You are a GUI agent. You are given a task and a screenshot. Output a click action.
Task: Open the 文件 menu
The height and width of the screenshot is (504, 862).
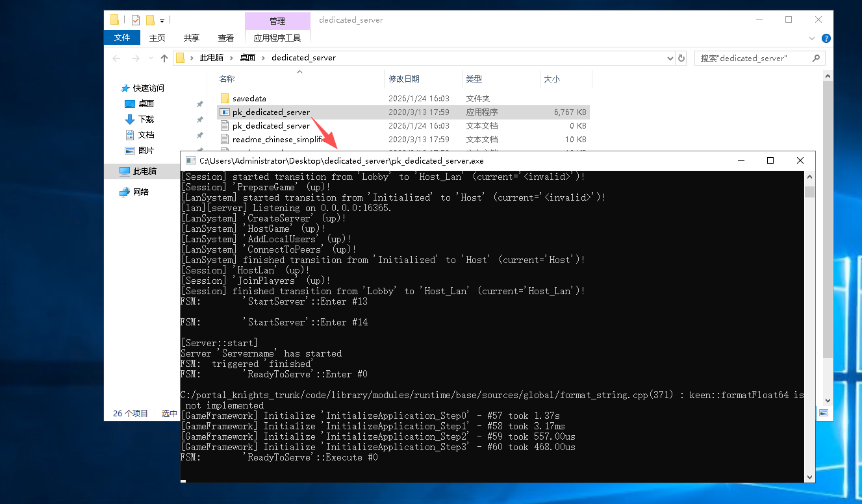(x=122, y=38)
